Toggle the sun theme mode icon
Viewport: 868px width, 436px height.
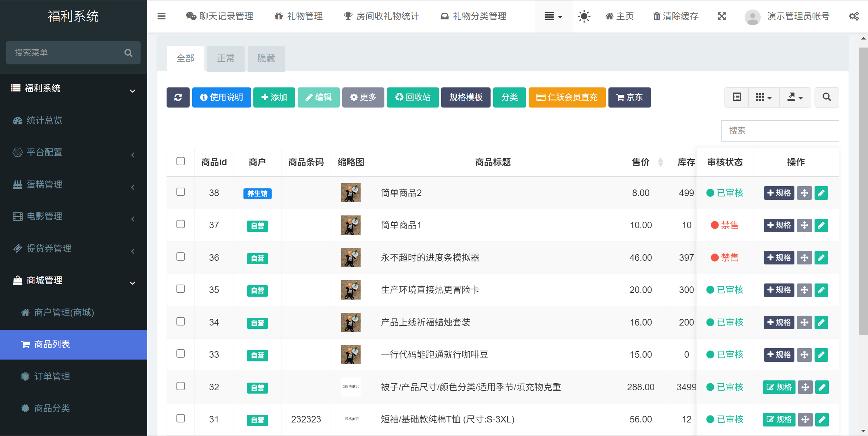pos(584,16)
